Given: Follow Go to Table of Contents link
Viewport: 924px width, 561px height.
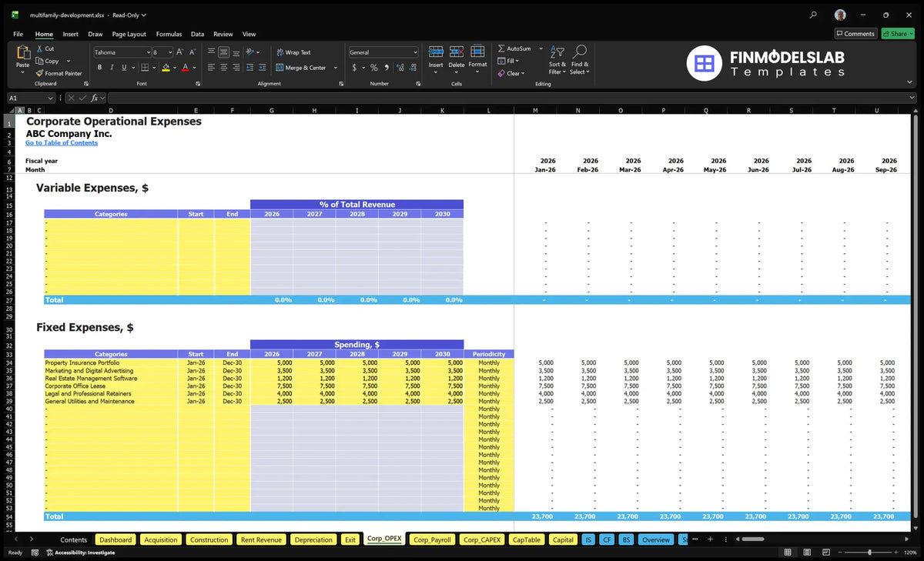Looking at the screenshot, I should pos(62,142).
